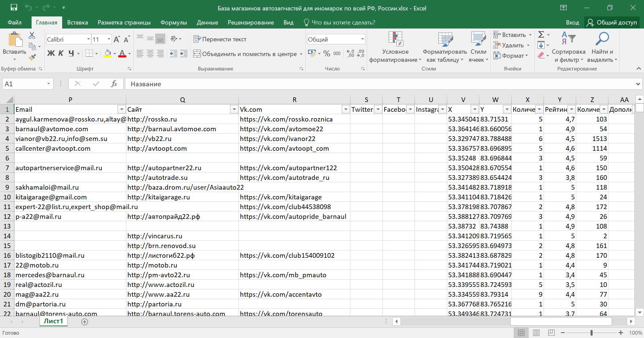
Task: Click the Cut scissors icon
Action: pos(32,35)
